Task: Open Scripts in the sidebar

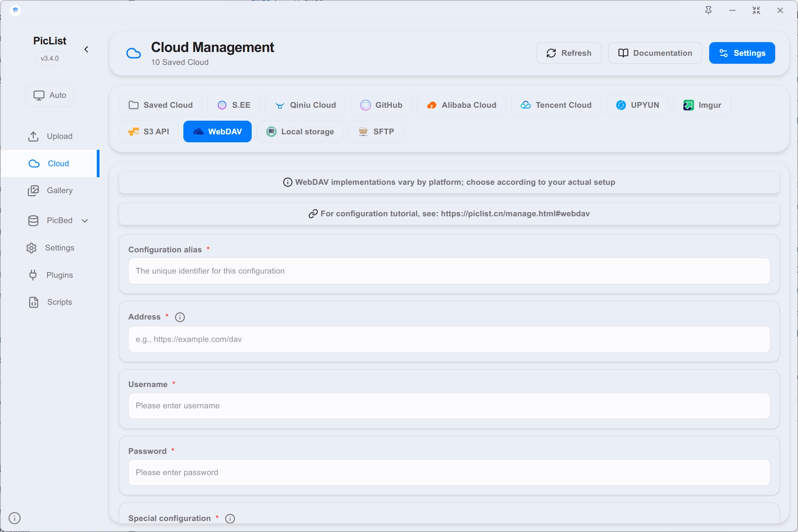Action: pyautogui.click(x=50, y=302)
